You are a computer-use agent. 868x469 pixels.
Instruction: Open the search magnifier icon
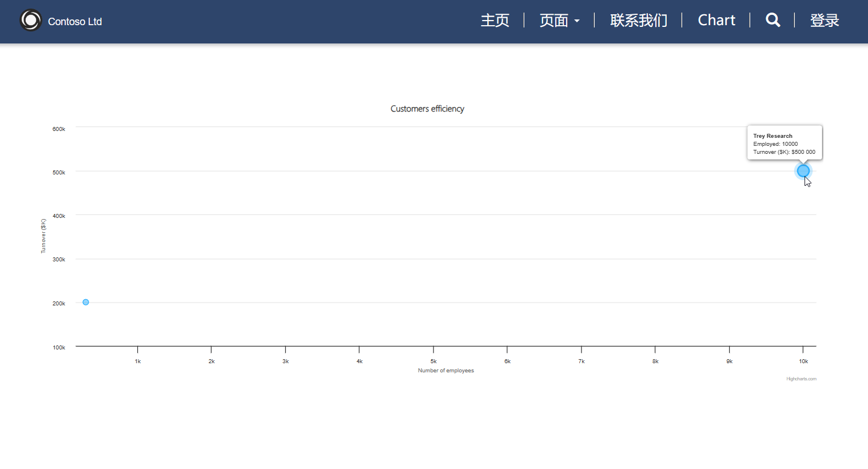(773, 20)
